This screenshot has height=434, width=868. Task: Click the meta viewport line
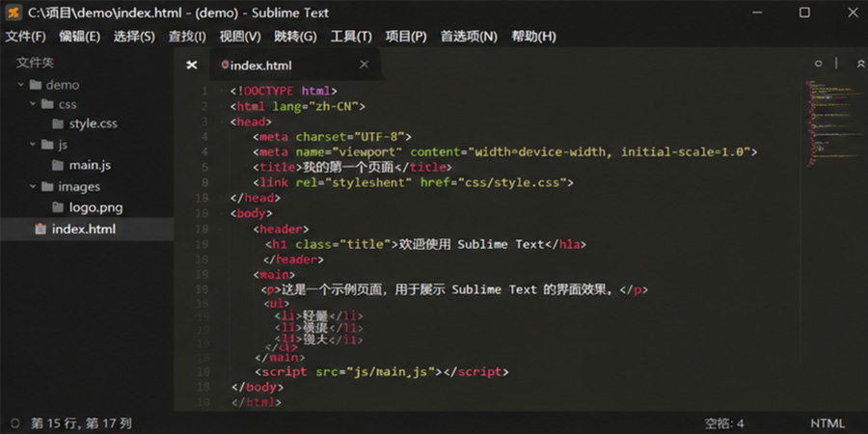505,151
